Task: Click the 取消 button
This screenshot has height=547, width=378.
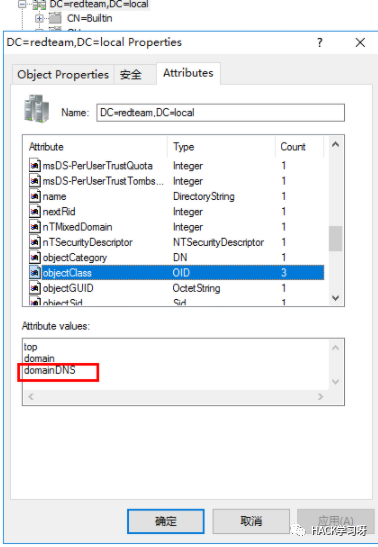Action: pos(251,521)
